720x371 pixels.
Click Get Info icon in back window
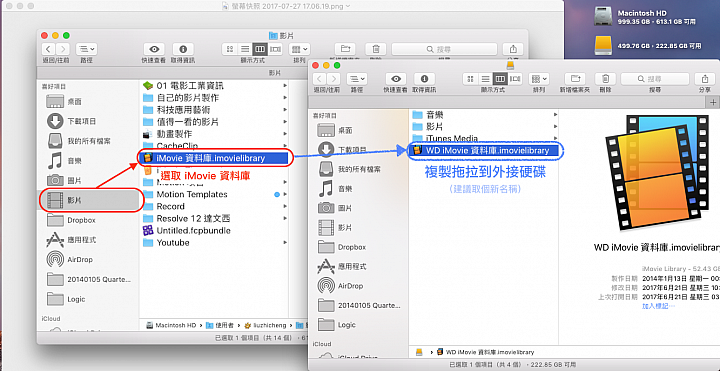[183, 49]
